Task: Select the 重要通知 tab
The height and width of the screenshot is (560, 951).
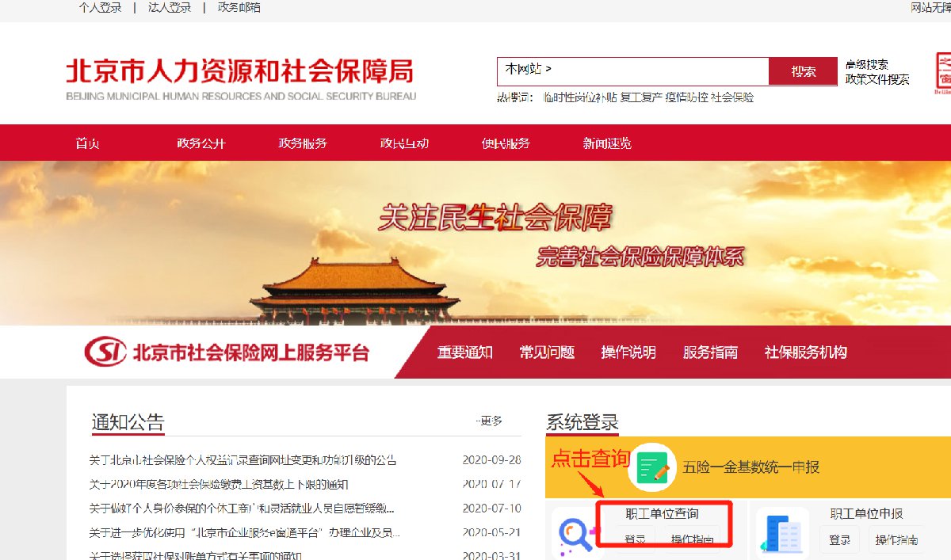Action: click(465, 352)
